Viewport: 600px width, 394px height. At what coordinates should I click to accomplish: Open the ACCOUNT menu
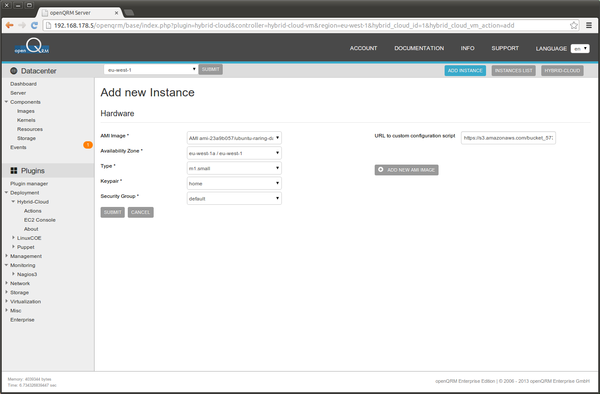pyautogui.click(x=363, y=48)
